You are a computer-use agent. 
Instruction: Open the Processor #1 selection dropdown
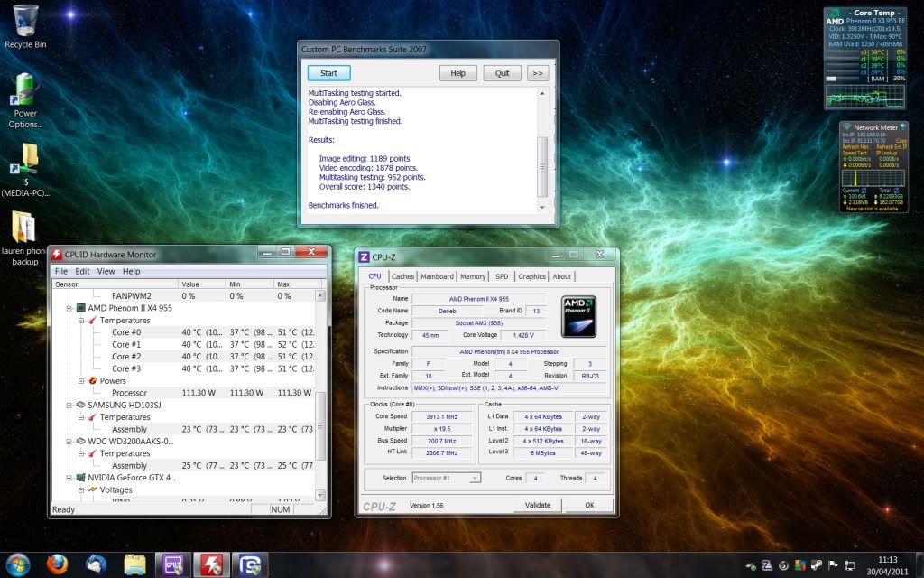pos(446,478)
